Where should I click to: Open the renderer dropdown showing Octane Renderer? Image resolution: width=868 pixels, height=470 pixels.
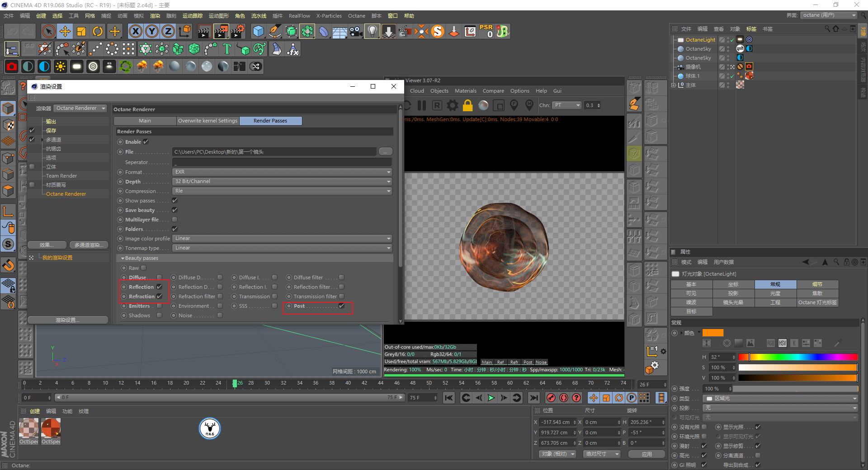click(80, 108)
